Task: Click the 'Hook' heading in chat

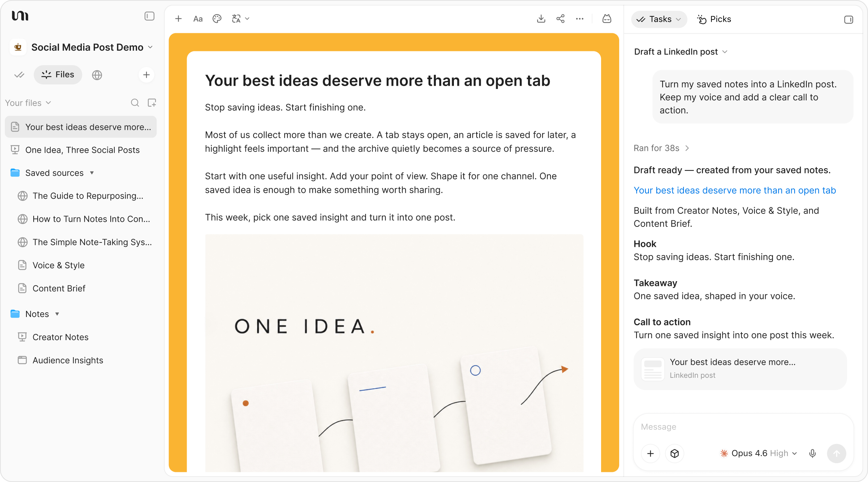Action: pyautogui.click(x=645, y=244)
